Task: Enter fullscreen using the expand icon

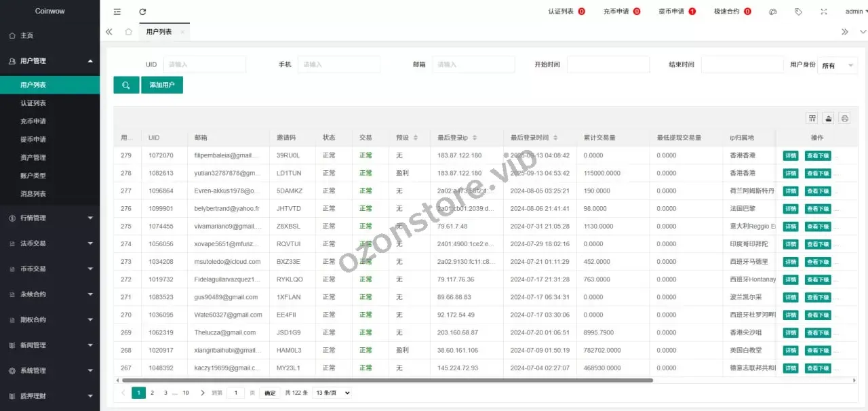Action: [824, 12]
